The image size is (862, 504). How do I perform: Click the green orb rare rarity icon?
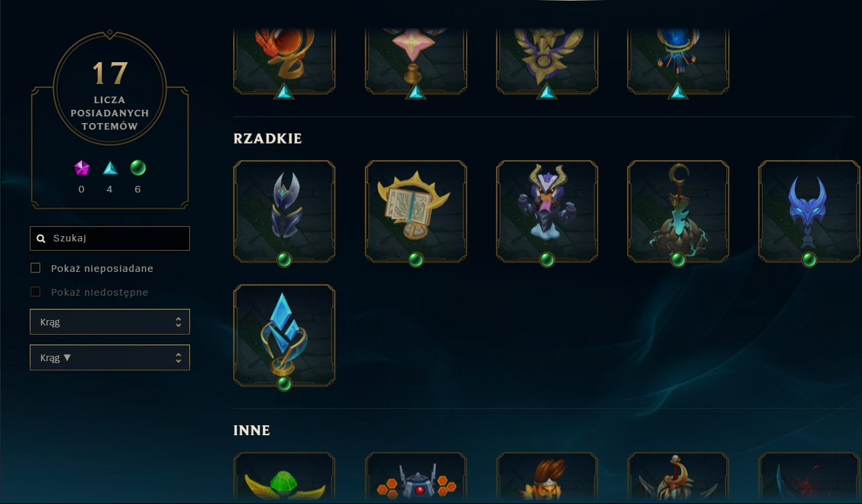138,167
